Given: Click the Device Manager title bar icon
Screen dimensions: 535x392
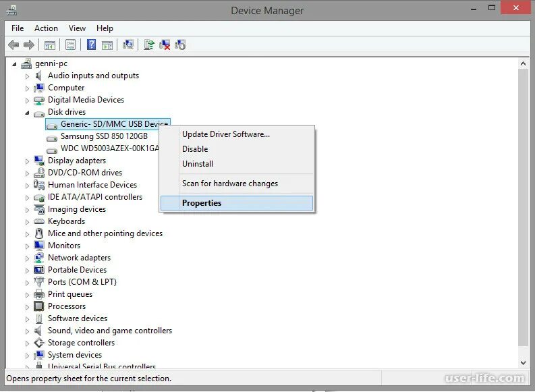Looking at the screenshot, I should pos(11,10).
